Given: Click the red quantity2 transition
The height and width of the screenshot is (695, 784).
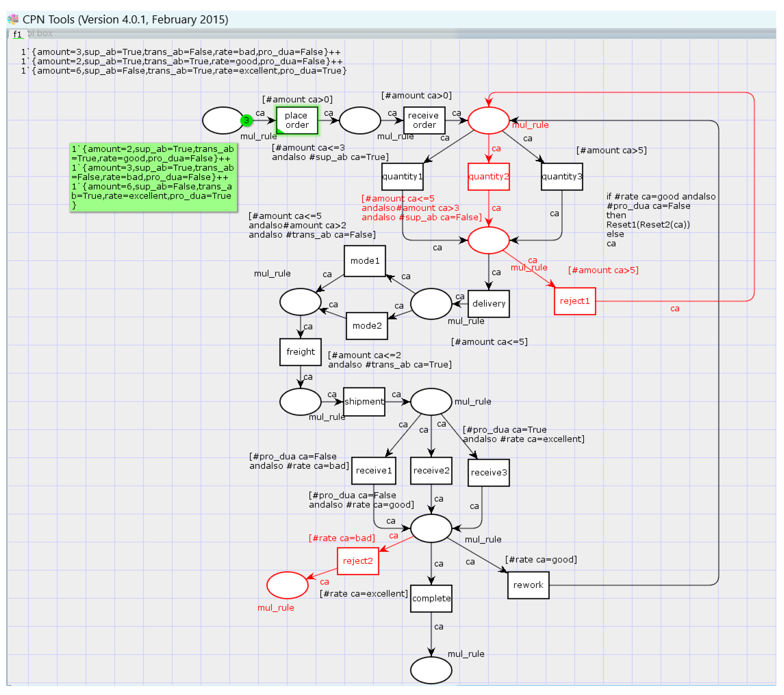Looking at the screenshot, I should 488,176.
